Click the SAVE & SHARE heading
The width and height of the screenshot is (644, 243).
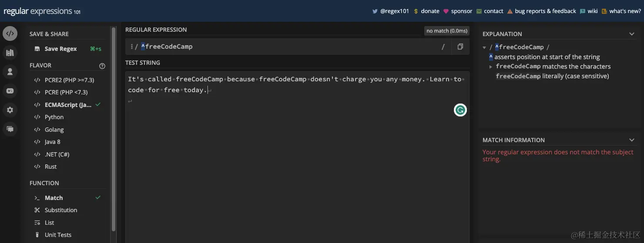pyautogui.click(x=49, y=34)
